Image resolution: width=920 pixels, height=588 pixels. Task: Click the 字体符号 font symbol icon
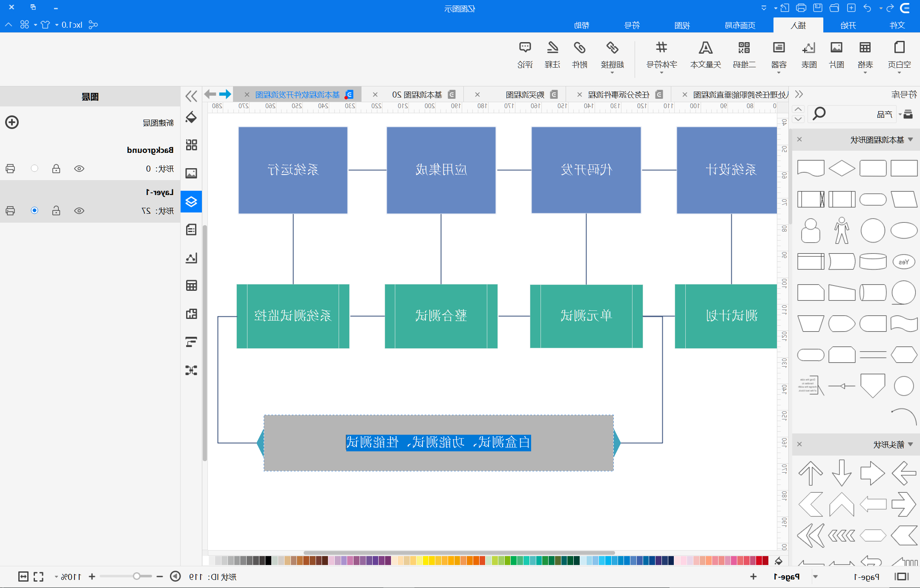(x=661, y=48)
